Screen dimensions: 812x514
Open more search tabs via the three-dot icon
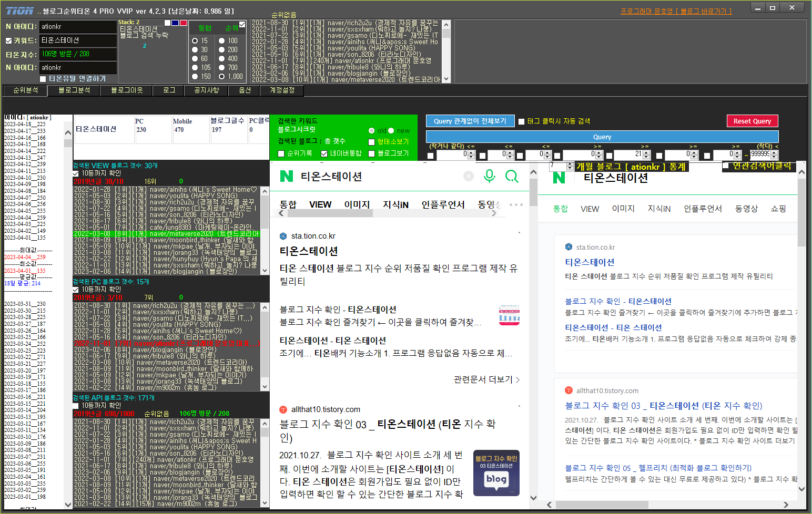(x=516, y=204)
